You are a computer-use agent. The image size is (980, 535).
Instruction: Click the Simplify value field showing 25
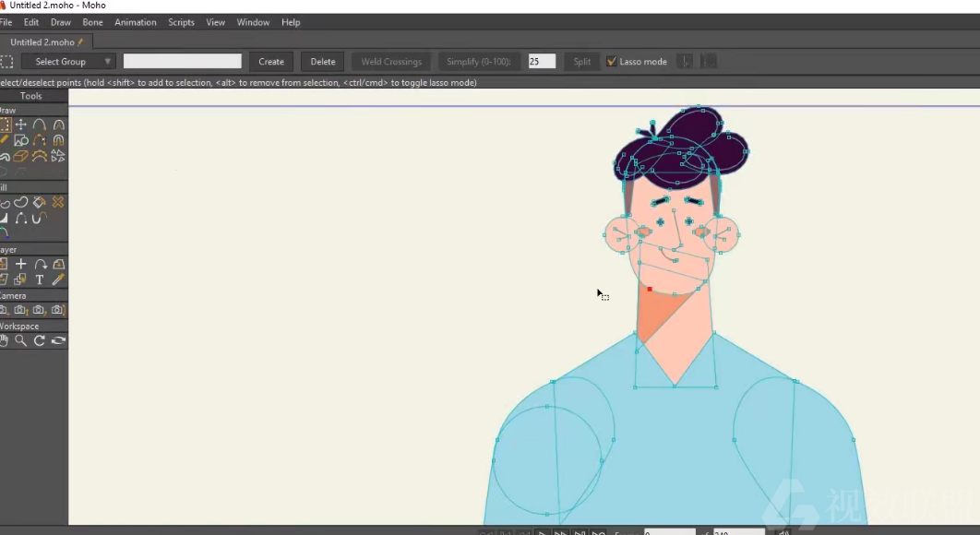542,61
